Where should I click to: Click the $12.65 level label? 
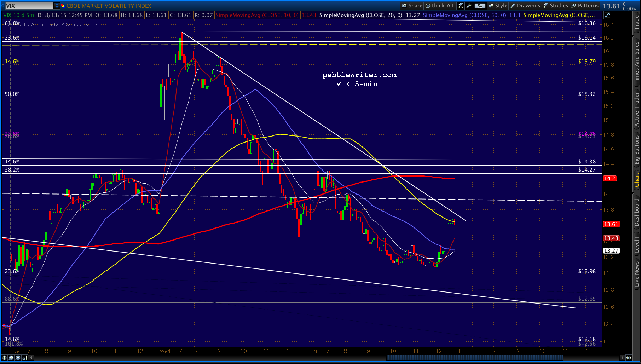click(587, 299)
